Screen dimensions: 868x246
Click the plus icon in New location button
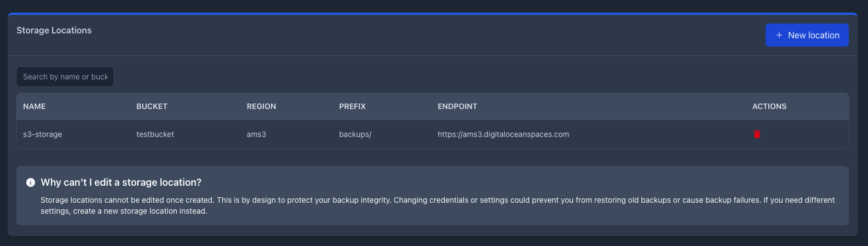coord(779,35)
